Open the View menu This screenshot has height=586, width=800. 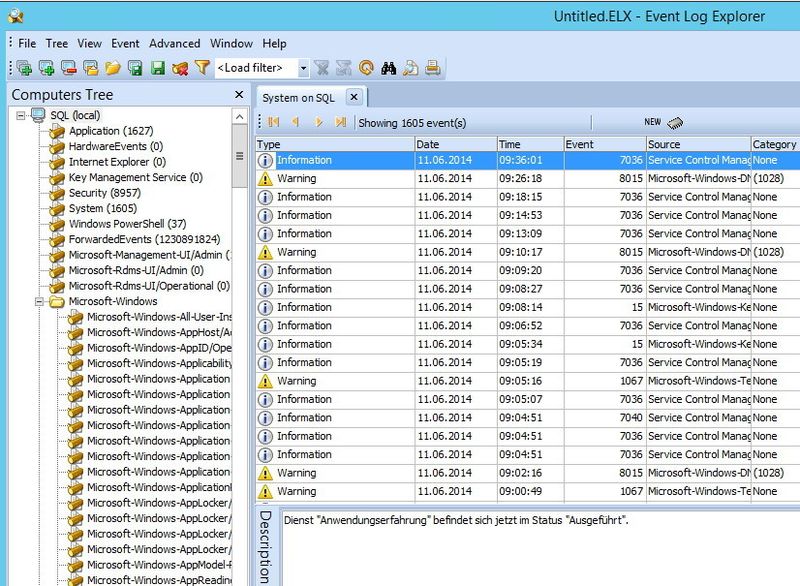click(90, 43)
